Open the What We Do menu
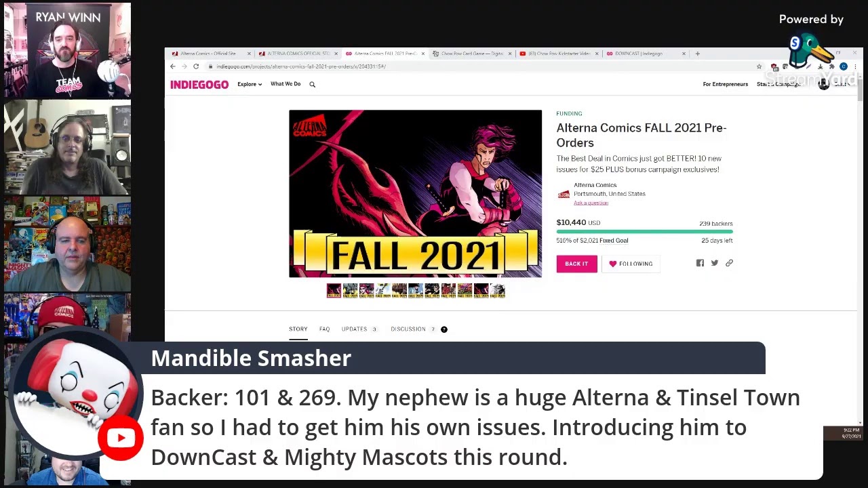This screenshot has height=488, width=868. pos(285,84)
